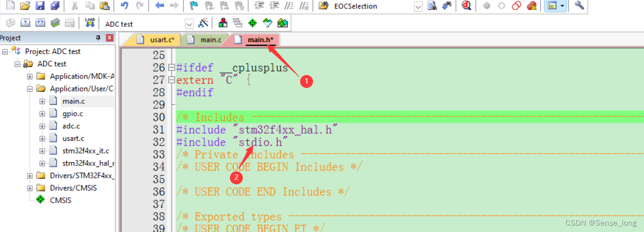Cut the selected text
Image resolution: width=644 pixels, height=232 pixels.
(75, 6)
